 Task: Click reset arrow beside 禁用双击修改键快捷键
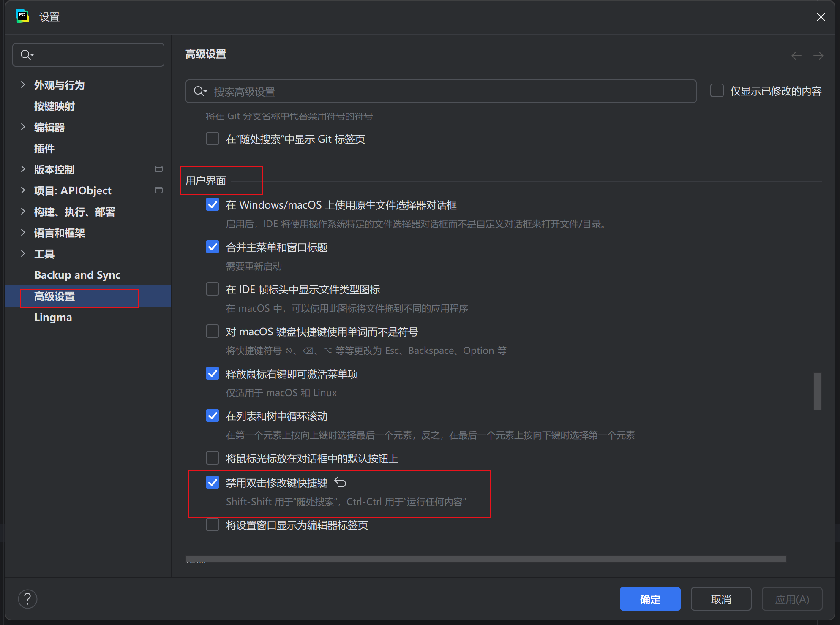pyautogui.click(x=340, y=482)
